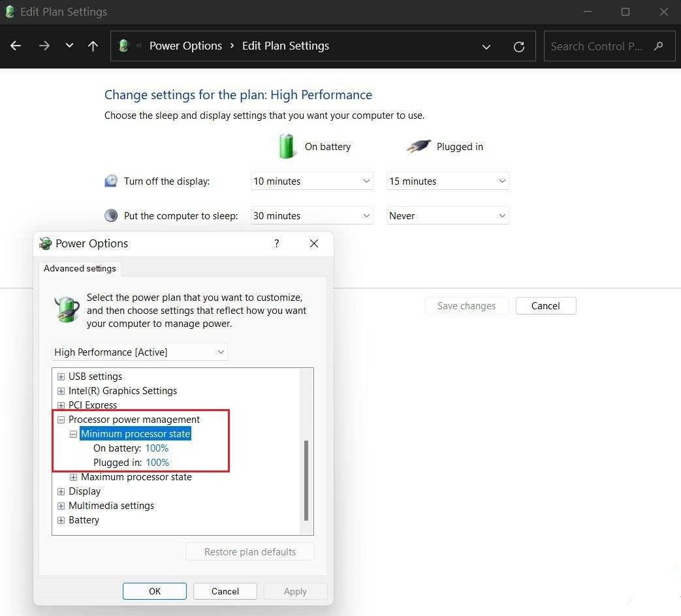Refresh the Edit Plan Settings page
Image resolution: width=681 pixels, height=616 pixels.
[518, 46]
